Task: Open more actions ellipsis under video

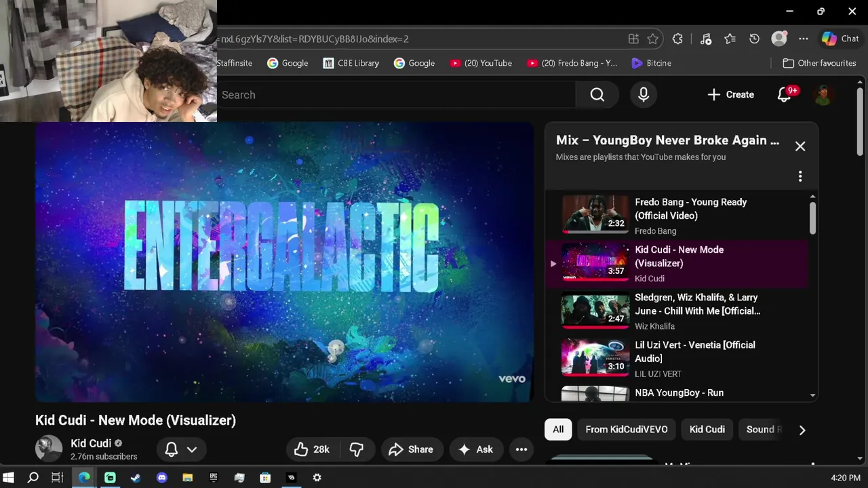Action: point(521,449)
